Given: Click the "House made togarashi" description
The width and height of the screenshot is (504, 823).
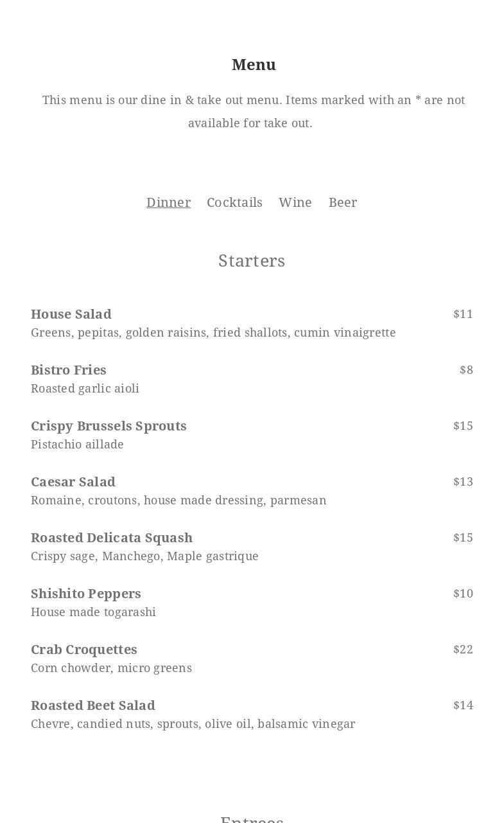Looking at the screenshot, I should click(x=93, y=612).
